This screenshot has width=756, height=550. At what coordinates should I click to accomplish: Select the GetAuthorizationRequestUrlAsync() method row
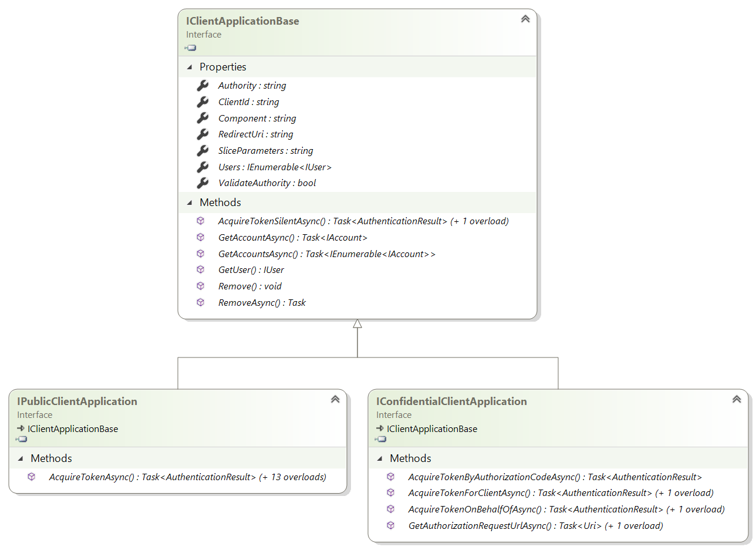(x=536, y=526)
